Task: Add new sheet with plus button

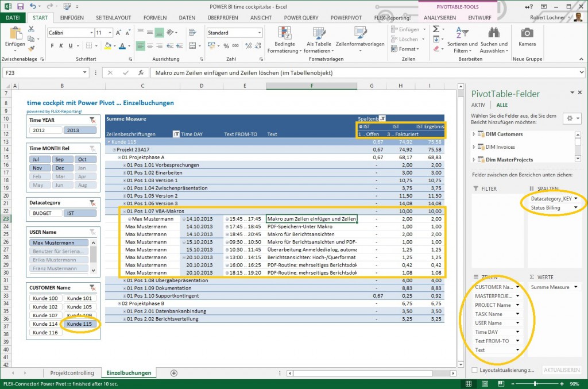Action: click(174, 373)
